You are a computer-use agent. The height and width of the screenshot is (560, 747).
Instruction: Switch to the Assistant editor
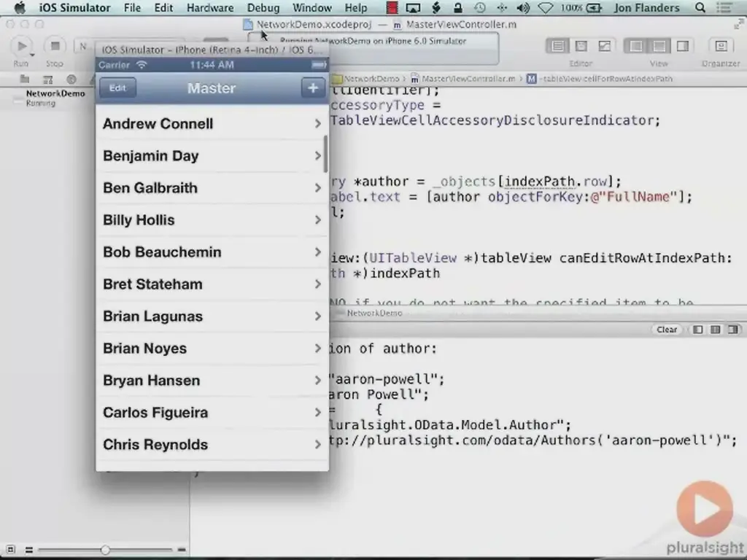[x=581, y=46]
